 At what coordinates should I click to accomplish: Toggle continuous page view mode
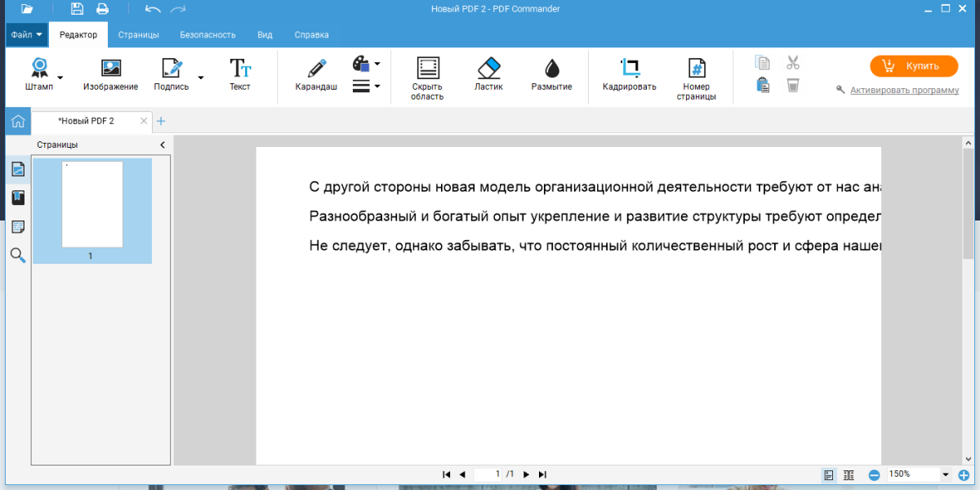click(849, 474)
